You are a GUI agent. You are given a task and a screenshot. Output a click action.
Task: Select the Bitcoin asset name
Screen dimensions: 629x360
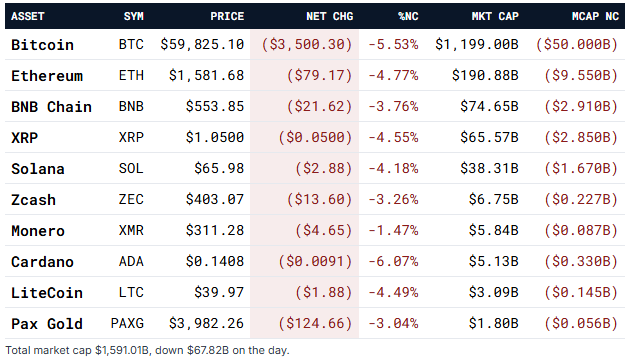pyautogui.click(x=43, y=45)
